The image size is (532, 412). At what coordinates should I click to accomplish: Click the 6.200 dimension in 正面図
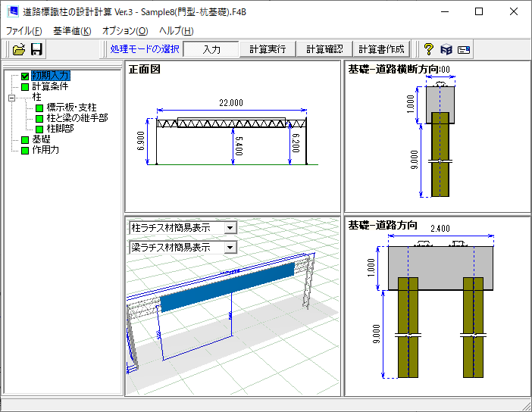click(296, 143)
